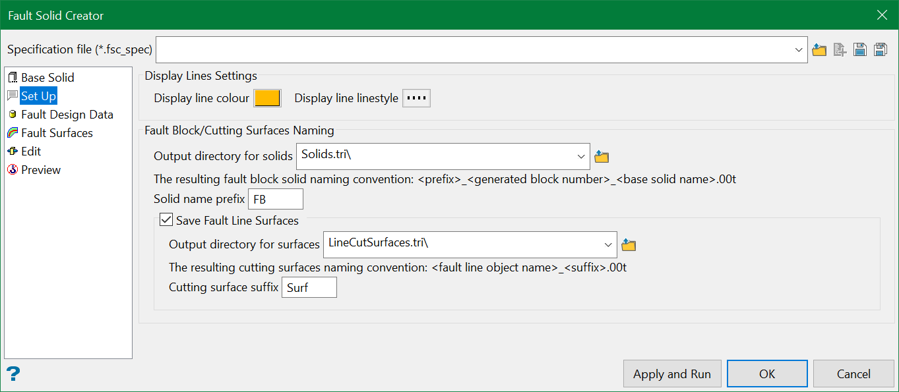Expand Output directory for solids dropdown
Screen dimensions: 899x392
[x=581, y=156]
